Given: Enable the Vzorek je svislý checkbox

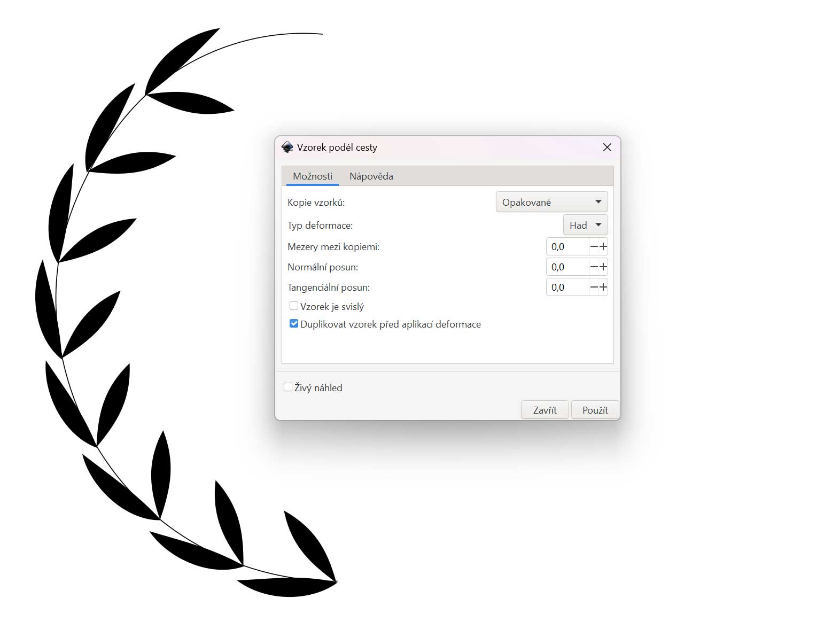Looking at the screenshot, I should (294, 306).
